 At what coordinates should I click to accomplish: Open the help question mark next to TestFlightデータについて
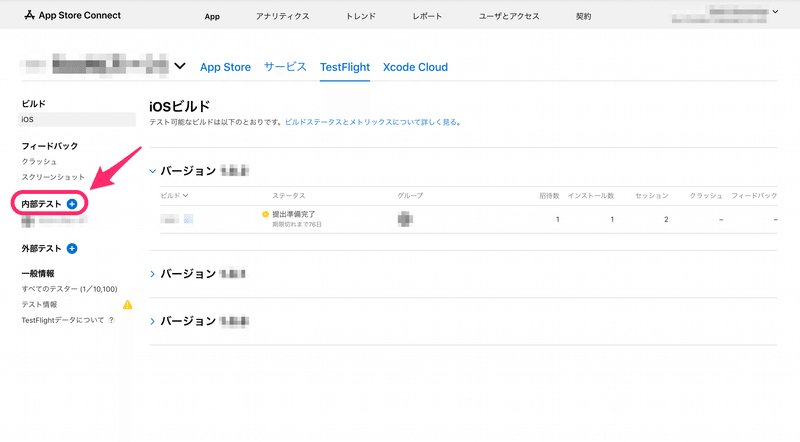[x=111, y=320]
